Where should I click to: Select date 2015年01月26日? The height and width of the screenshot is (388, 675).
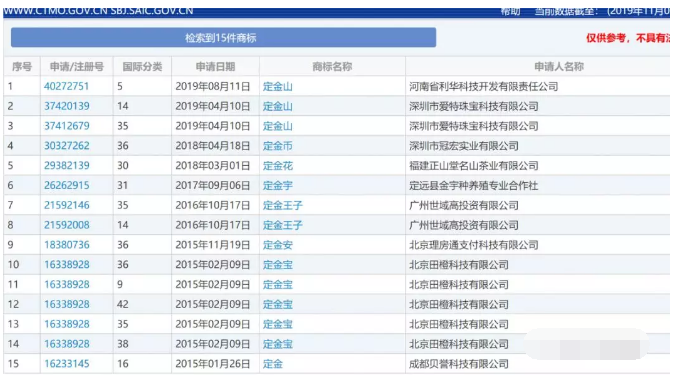[213, 363]
